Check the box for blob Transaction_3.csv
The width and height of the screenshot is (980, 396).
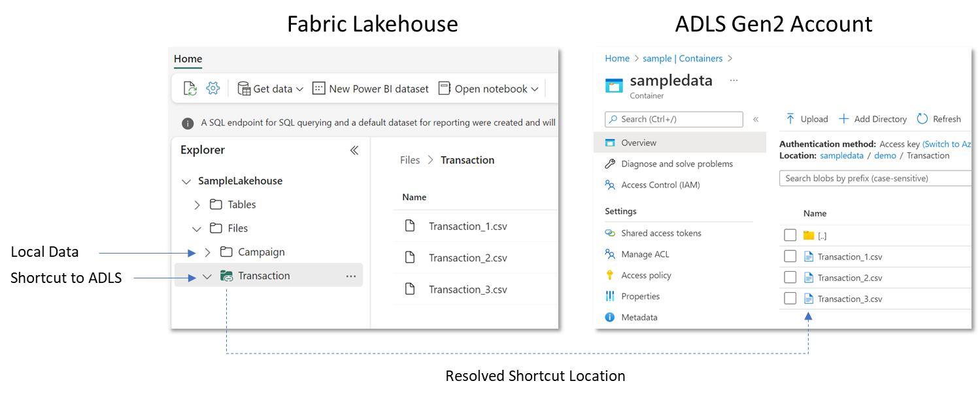click(790, 298)
